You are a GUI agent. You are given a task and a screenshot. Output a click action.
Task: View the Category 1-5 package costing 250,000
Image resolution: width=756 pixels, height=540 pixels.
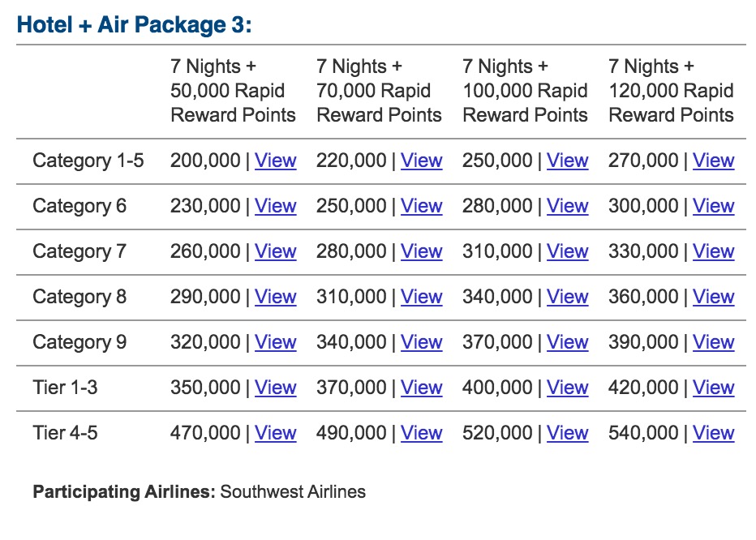568,161
